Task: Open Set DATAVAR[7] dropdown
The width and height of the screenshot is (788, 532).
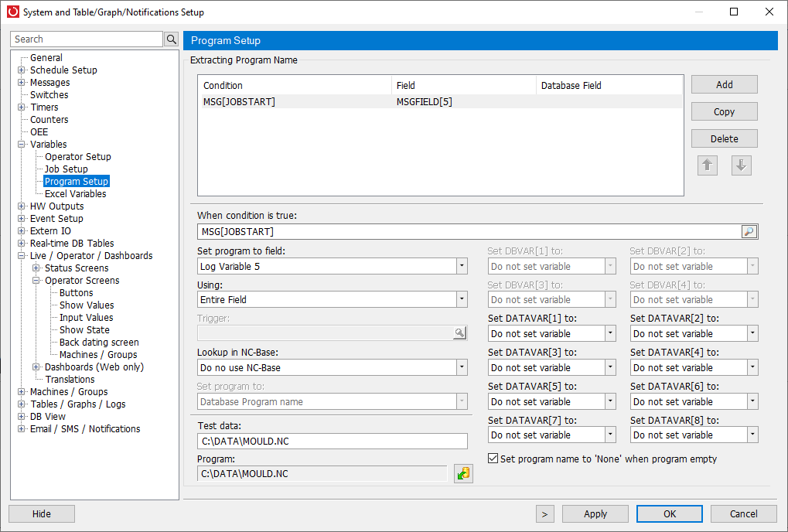Action: [610, 435]
